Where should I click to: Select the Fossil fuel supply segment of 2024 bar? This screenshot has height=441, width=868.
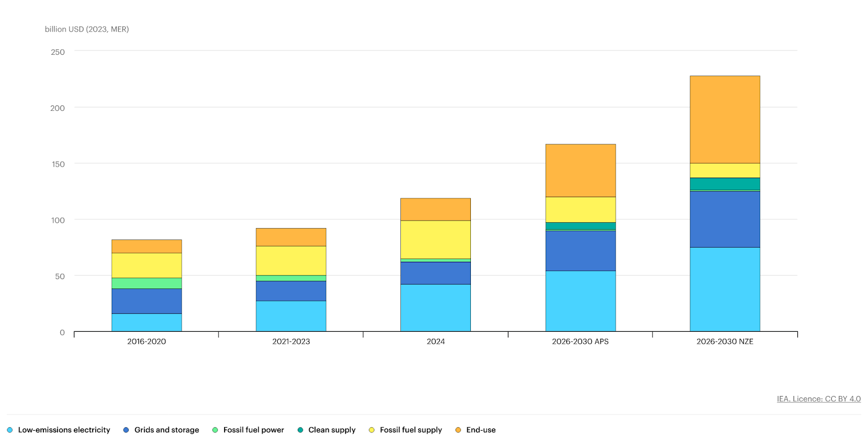[436, 240]
